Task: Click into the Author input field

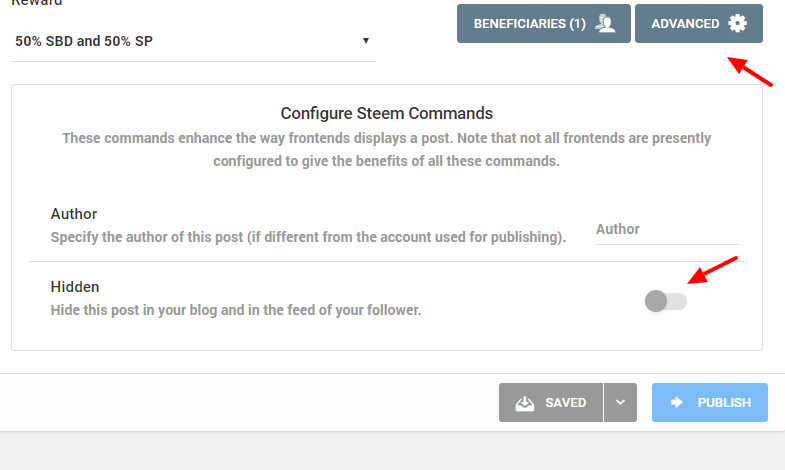Action: coord(666,230)
